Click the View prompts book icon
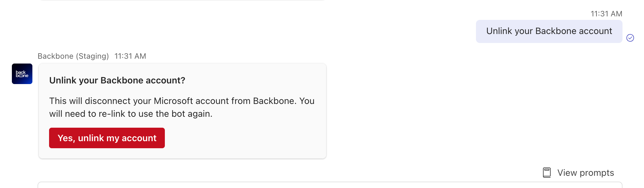 tap(547, 173)
